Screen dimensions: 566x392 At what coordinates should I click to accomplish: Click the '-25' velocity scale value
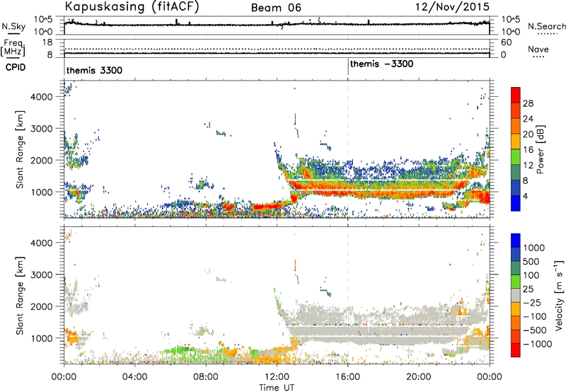pos(532,303)
